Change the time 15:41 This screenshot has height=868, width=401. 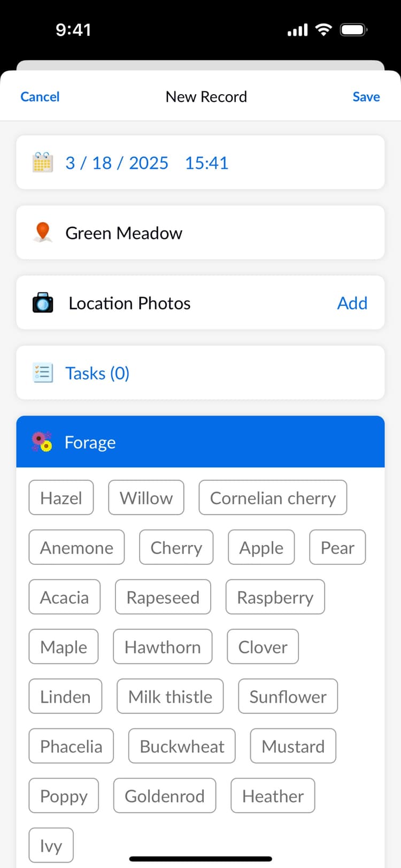click(x=206, y=163)
